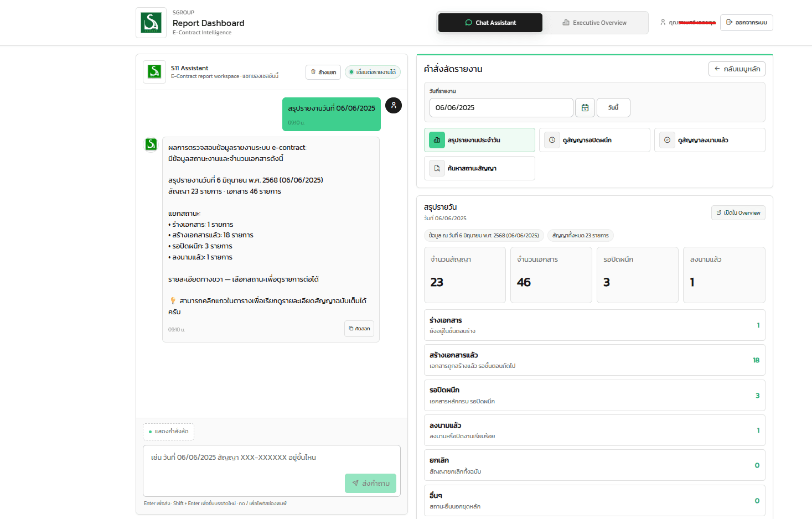Image resolution: width=812 pixels, height=519 pixels.
Task: Click the รอปิดผนึก 3 summary card
Action: point(638,275)
